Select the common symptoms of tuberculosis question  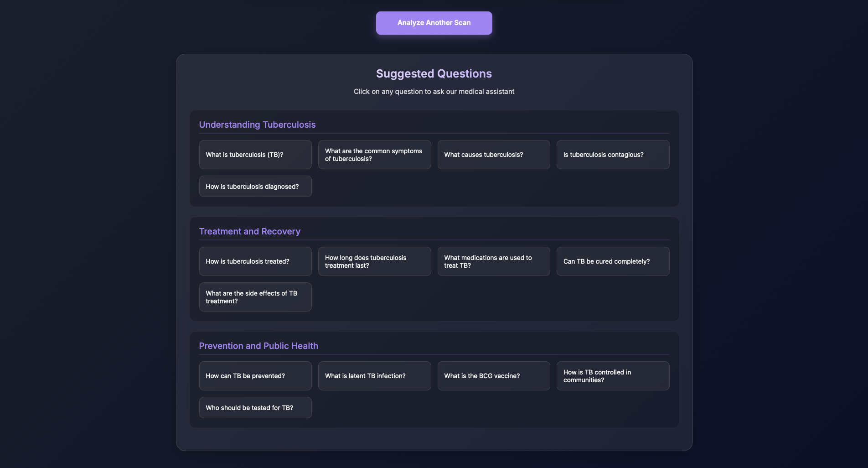click(x=374, y=155)
